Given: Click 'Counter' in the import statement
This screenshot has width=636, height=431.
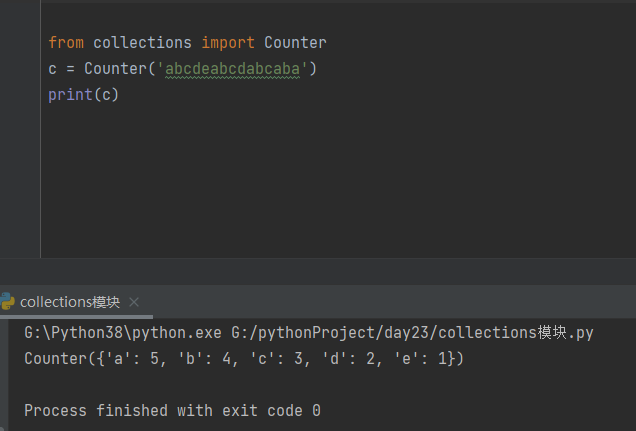Looking at the screenshot, I should (x=295, y=43).
